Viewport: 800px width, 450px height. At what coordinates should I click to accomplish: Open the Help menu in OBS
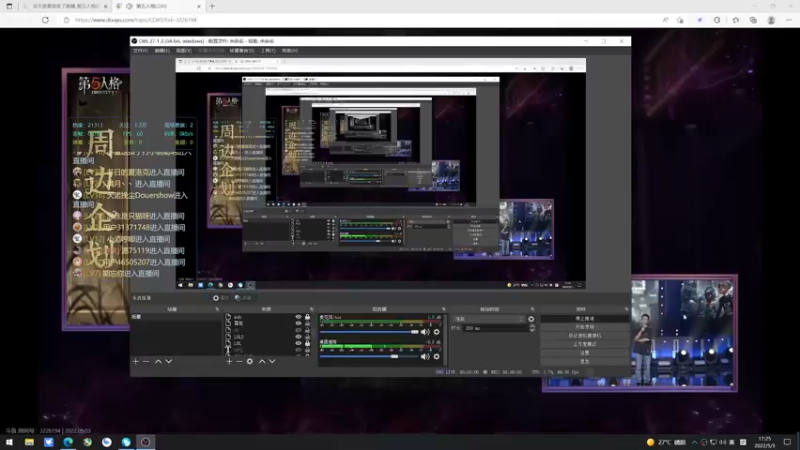point(290,51)
